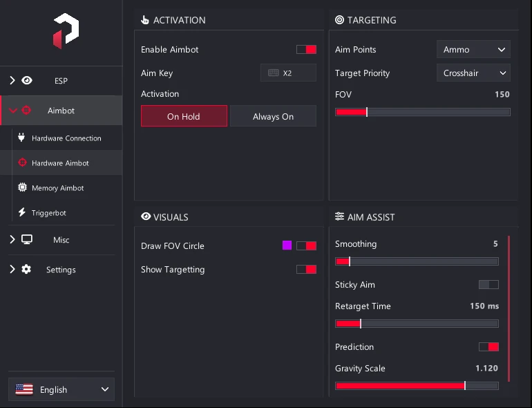Click the lightning bolt Triggerbot icon
The height and width of the screenshot is (408, 532).
[22, 212]
